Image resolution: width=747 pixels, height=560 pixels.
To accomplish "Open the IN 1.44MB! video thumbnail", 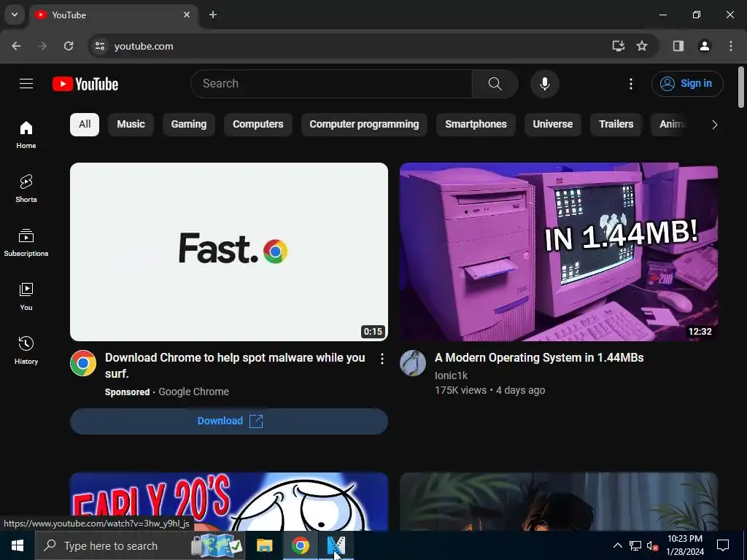I will click(559, 252).
